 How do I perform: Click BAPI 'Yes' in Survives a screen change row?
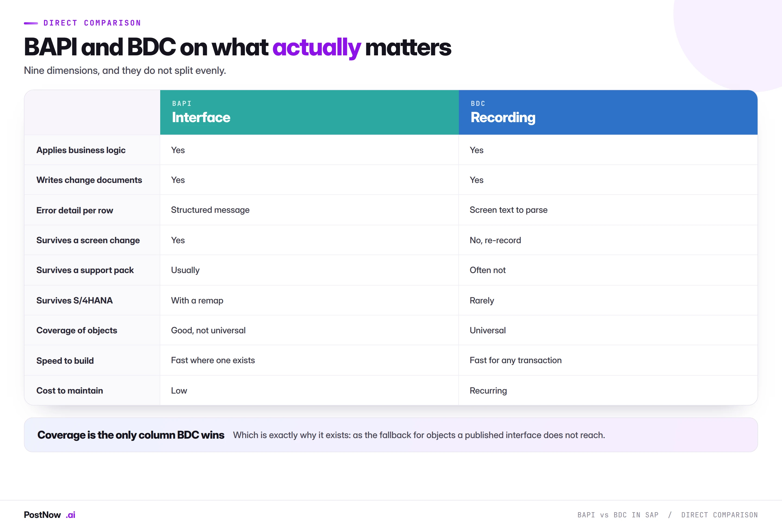178,240
